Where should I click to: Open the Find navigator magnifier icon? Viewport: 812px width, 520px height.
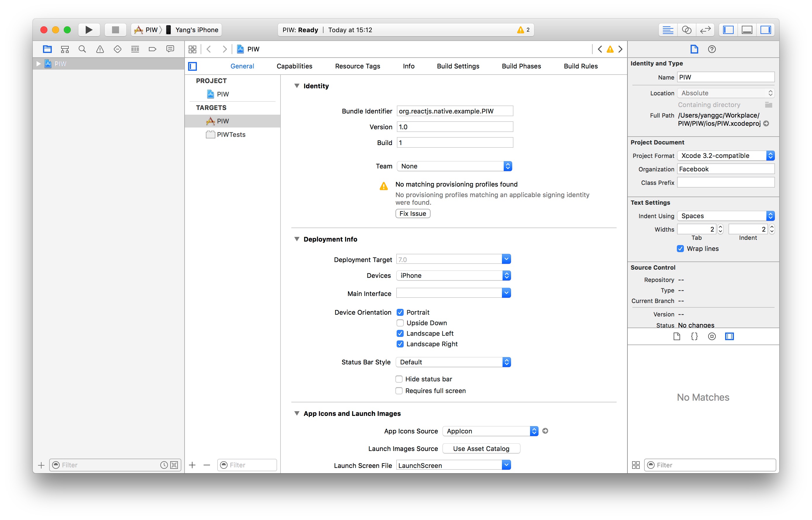[x=82, y=49]
